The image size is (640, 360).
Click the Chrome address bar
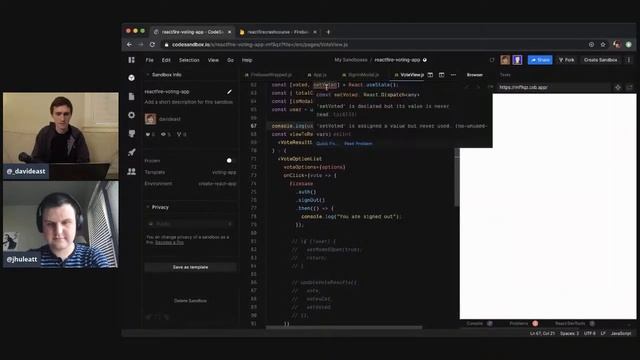pyautogui.click(x=376, y=44)
